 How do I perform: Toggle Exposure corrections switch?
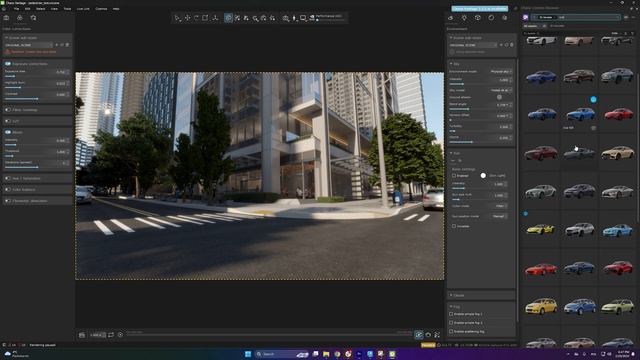click(8, 64)
